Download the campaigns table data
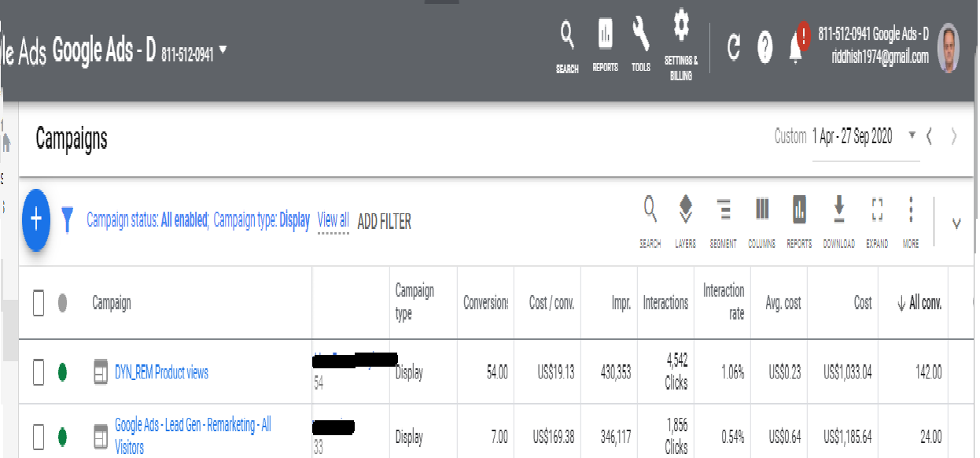 838,210
